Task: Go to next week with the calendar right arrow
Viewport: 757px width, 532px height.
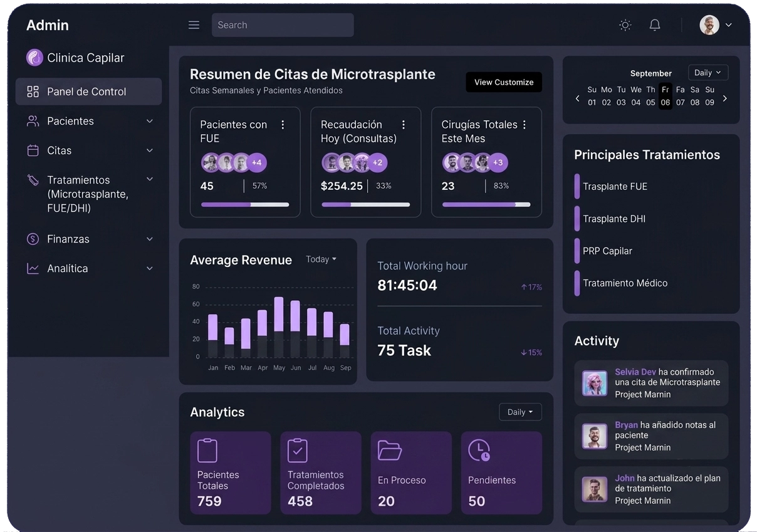Action: pyautogui.click(x=725, y=98)
